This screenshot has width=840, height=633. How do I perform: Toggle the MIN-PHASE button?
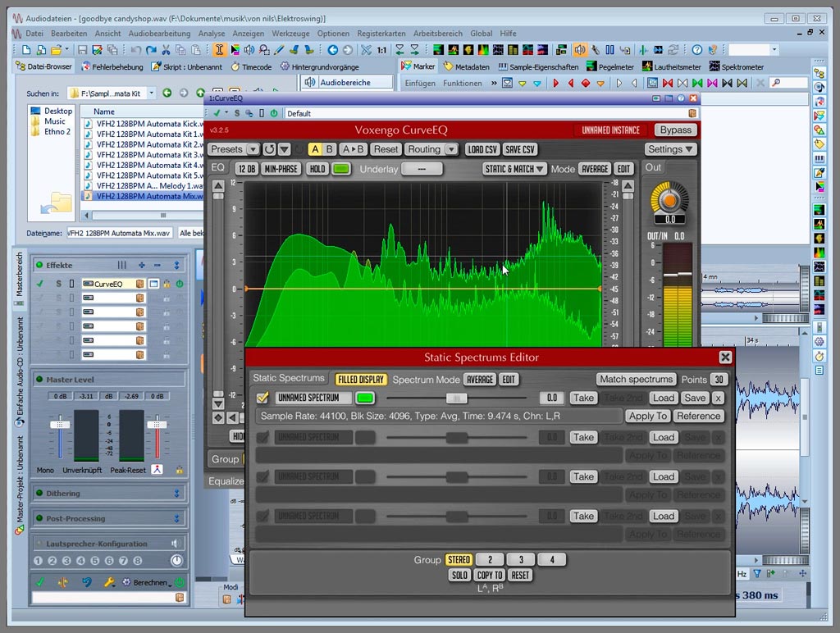(x=281, y=169)
